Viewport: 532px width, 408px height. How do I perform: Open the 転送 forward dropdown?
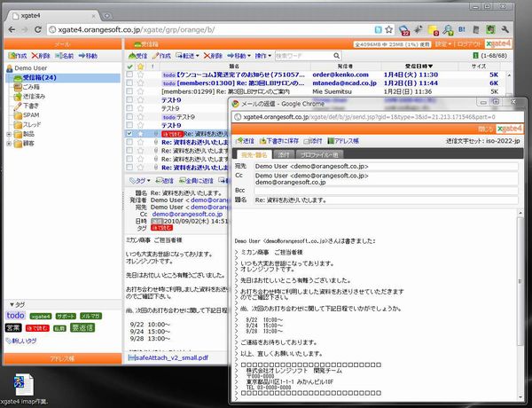click(x=187, y=56)
